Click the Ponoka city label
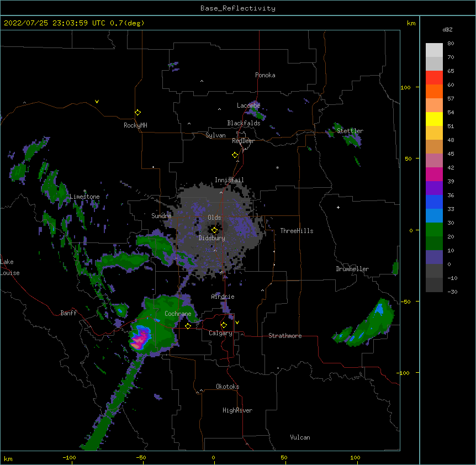This screenshot has width=476, height=465. point(265,75)
